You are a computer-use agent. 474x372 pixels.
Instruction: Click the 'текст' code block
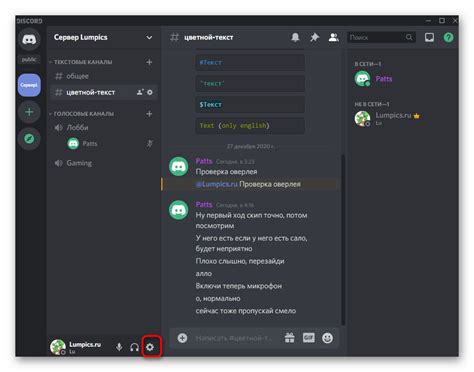(250, 83)
